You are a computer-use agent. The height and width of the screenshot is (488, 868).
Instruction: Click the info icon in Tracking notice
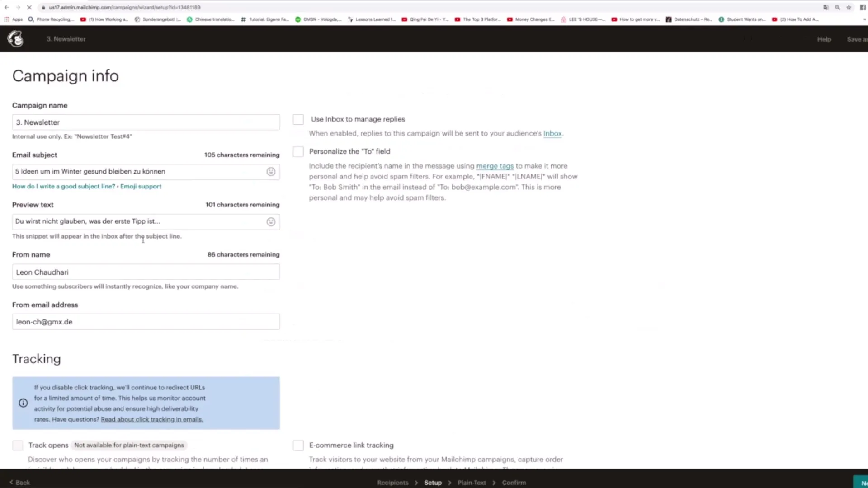[23, 403]
